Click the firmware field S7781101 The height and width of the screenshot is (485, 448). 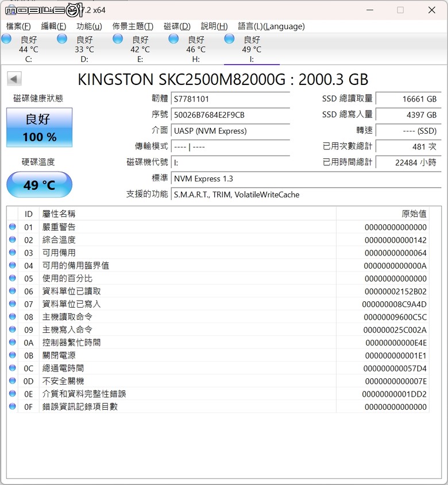point(230,99)
